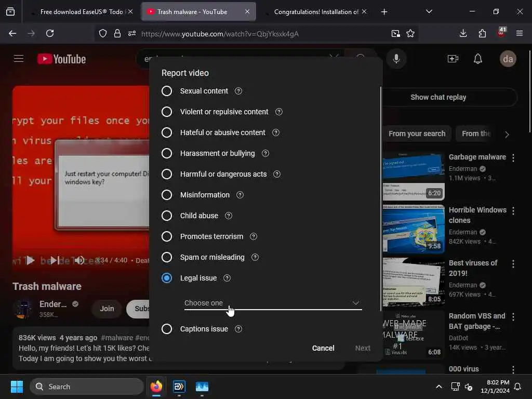Image resolution: width=532 pixels, height=399 pixels.
Task: Open the YouTube guide hamburger menu
Action: [x=19, y=59]
